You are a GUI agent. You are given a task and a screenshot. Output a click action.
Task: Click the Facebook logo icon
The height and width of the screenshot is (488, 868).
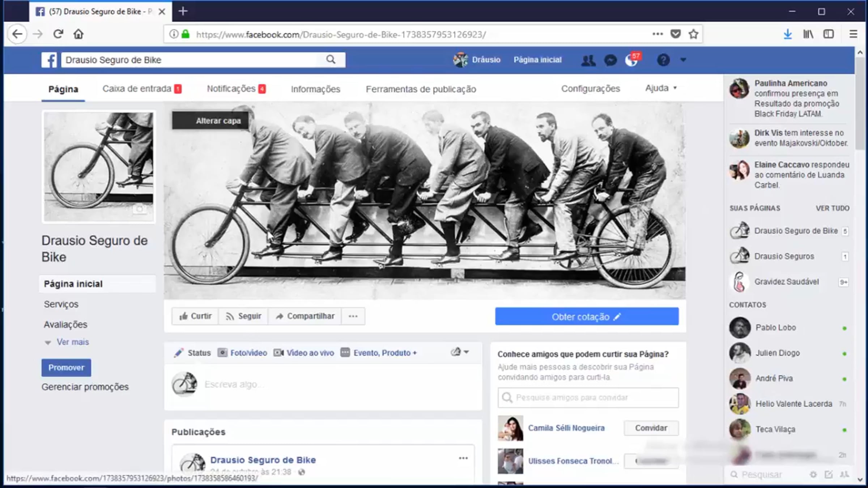tap(49, 60)
